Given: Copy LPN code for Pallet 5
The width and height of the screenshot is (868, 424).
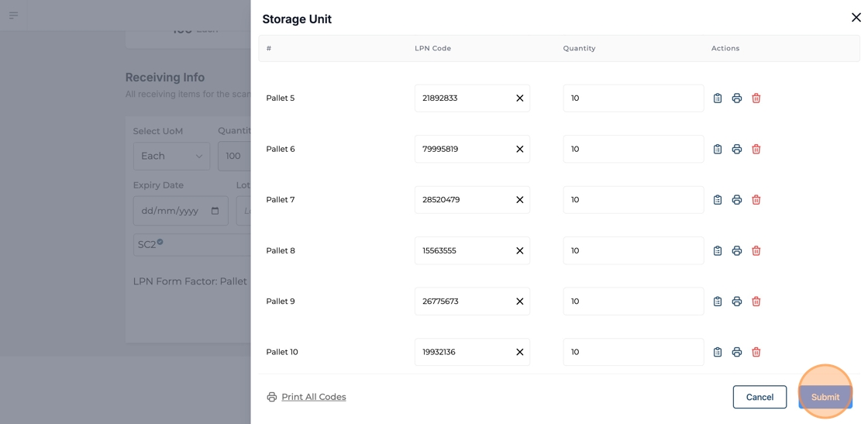Looking at the screenshot, I should tap(717, 98).
